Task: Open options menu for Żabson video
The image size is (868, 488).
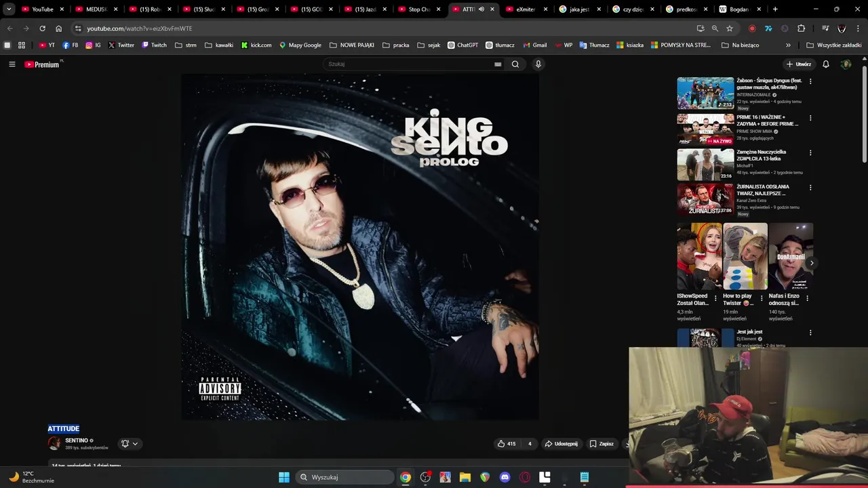Action: [x=810, y=81]
